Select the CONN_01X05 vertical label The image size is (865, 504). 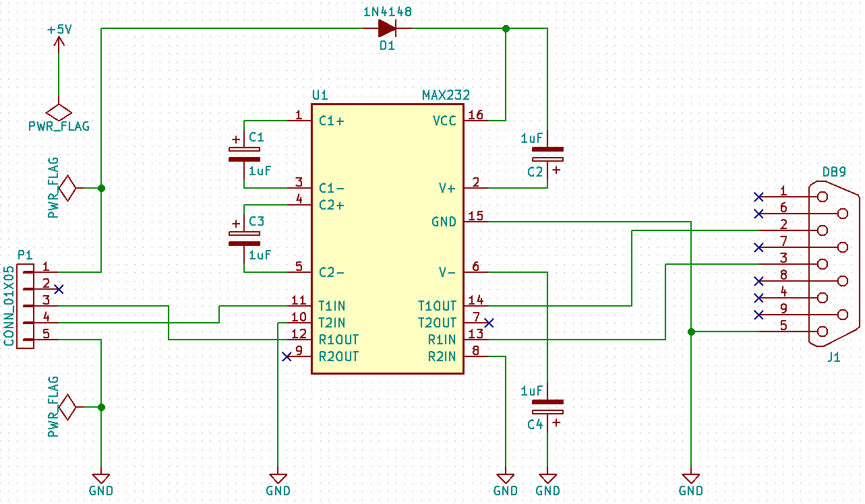(x=9, y=306)
